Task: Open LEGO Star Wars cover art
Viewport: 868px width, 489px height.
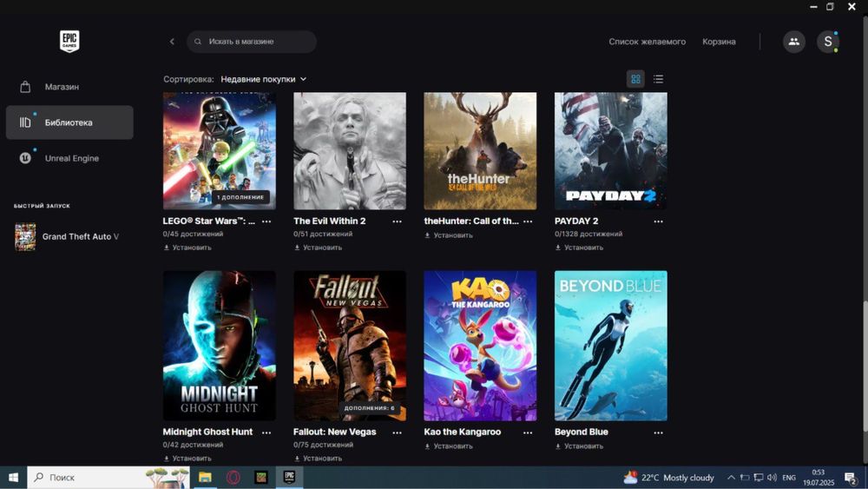Action: pos(220,150)
